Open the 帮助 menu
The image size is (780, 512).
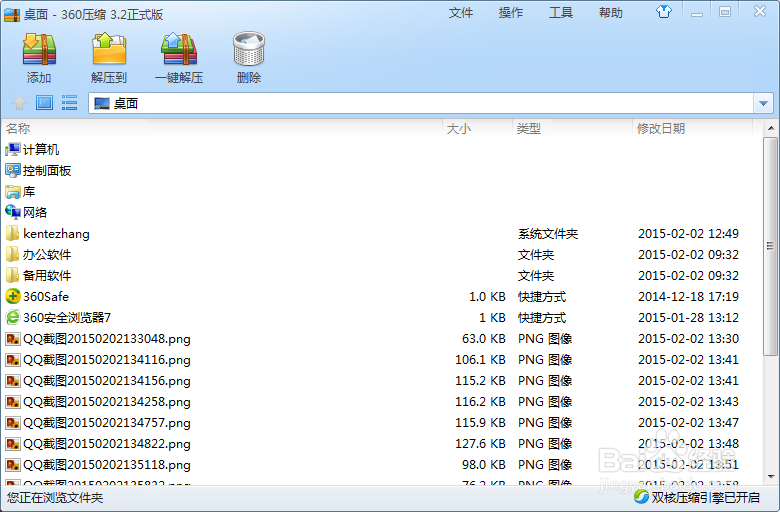click(611, 13)
